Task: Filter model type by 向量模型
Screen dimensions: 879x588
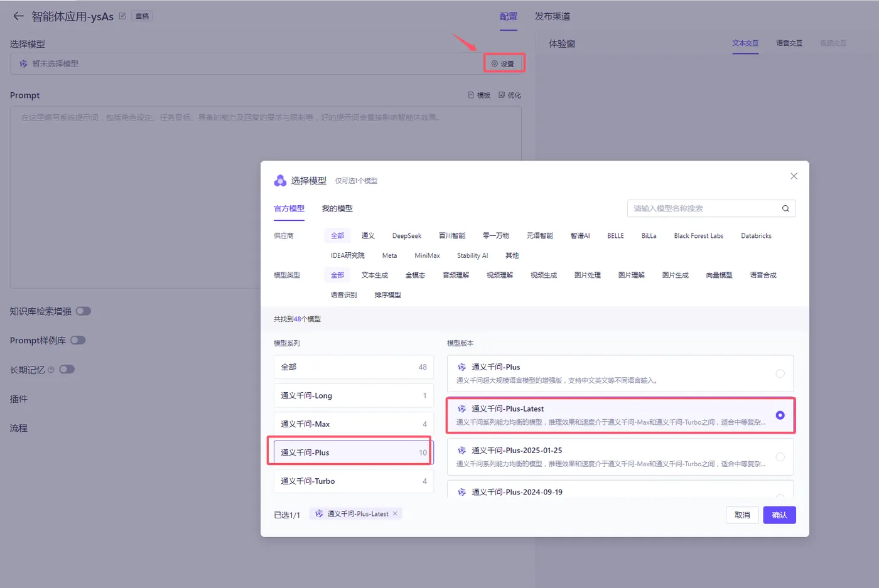Action: 720,275
